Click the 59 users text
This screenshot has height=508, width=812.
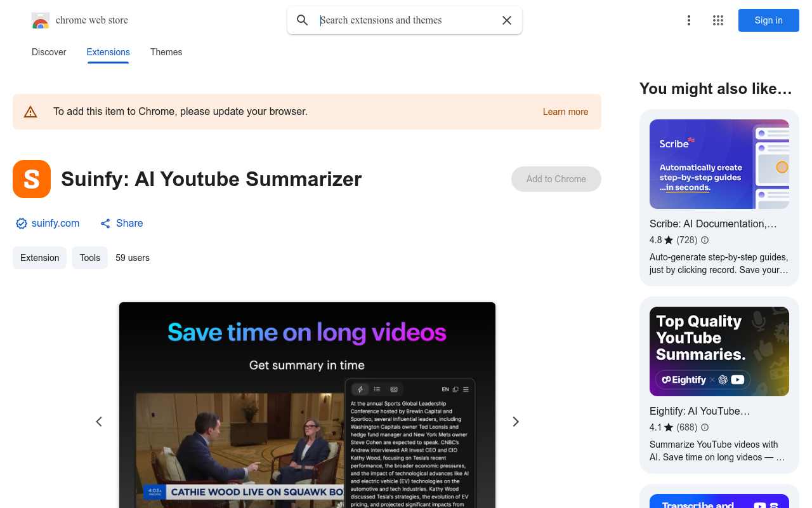pyautogui.click(x=133, y=258)
